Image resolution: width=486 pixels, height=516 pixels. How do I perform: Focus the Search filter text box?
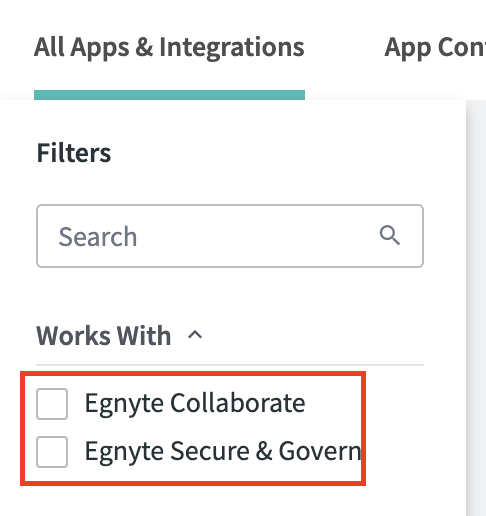pyautogui.click(x=230, y=236)
